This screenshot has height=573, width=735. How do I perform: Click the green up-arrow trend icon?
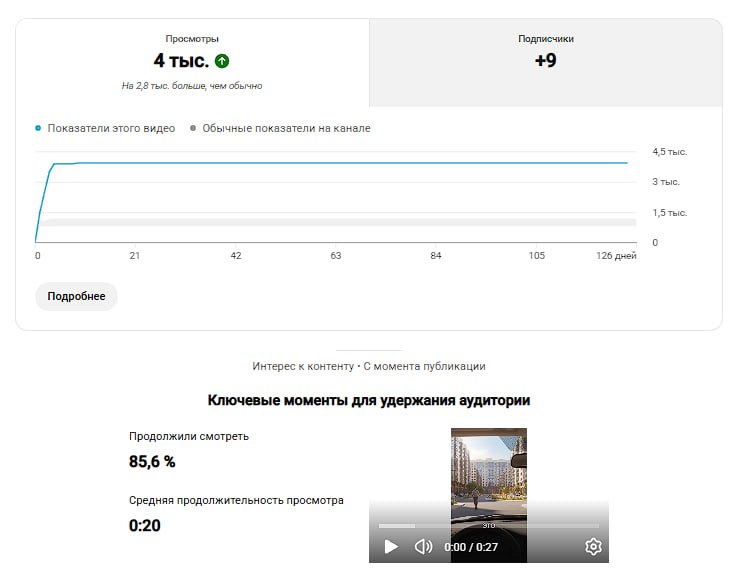tap(222, 61)
